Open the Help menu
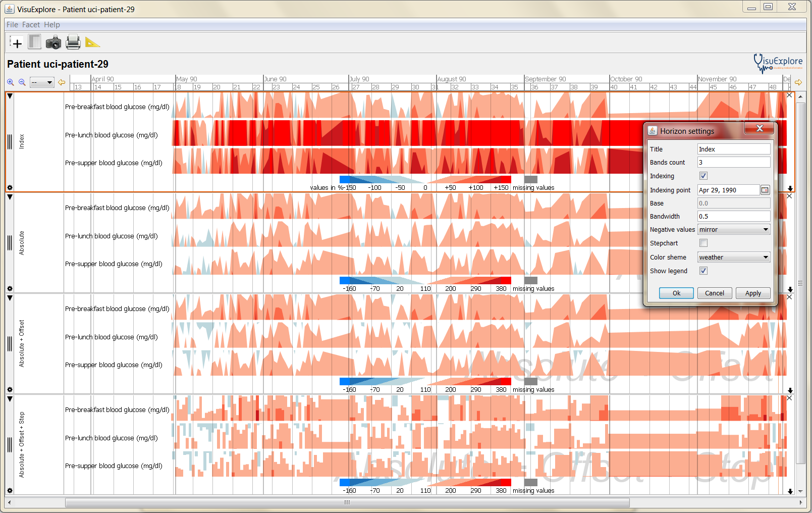The image size is (812, 513). 51,25
